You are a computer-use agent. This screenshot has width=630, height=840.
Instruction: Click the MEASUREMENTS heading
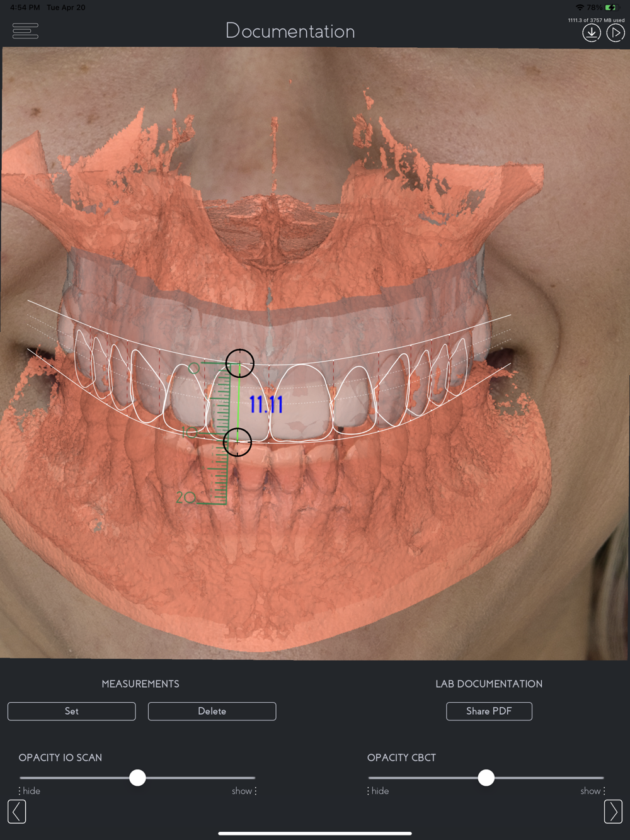tap(140, 684)
